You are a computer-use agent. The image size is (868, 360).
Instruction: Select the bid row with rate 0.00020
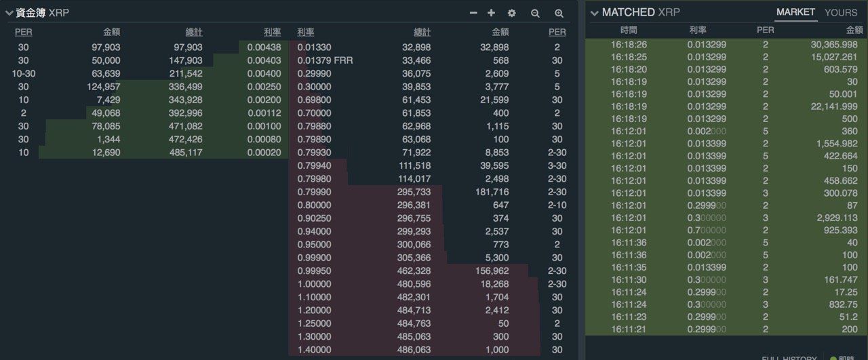pyautogui.click(x=146, y=153)
